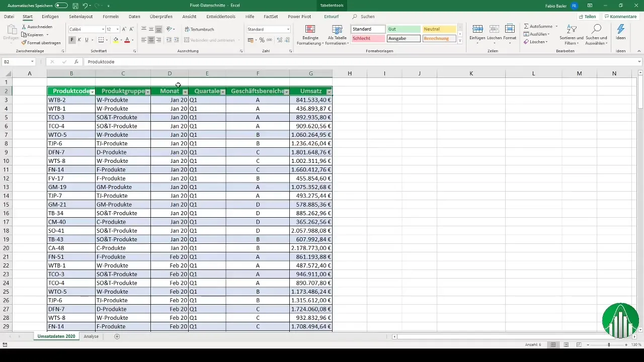Open the Power Pivot tab
The height and width of the screenshot is (362, 644).
tap(299, 16)
